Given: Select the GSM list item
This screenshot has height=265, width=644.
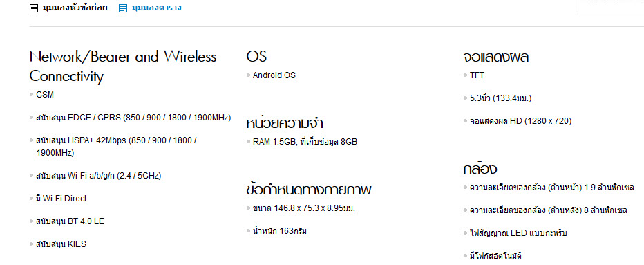Looking at the screenshot, I should (45, 95).
